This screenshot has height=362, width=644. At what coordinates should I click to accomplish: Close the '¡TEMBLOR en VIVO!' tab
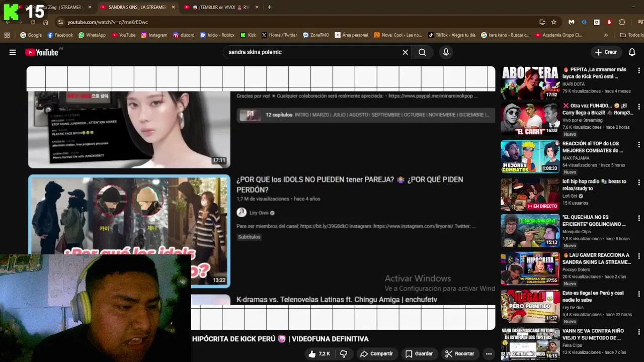[257, 7]
